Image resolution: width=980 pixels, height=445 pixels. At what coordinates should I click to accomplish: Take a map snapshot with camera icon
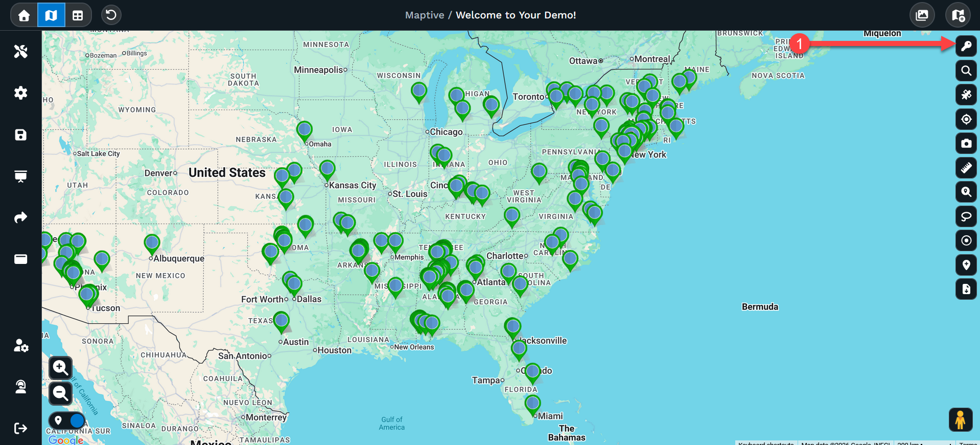point(966,143)
